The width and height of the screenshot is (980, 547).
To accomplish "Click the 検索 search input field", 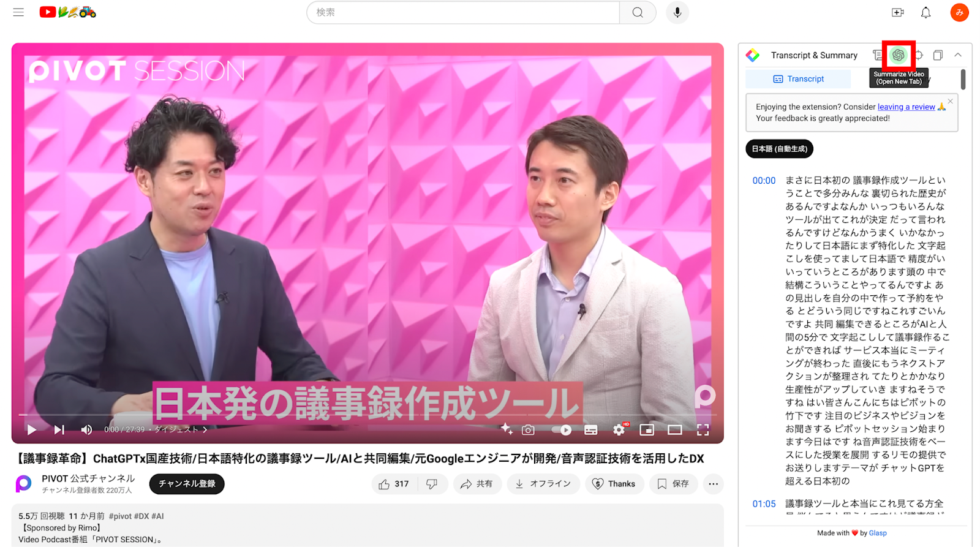I will 463,12.
